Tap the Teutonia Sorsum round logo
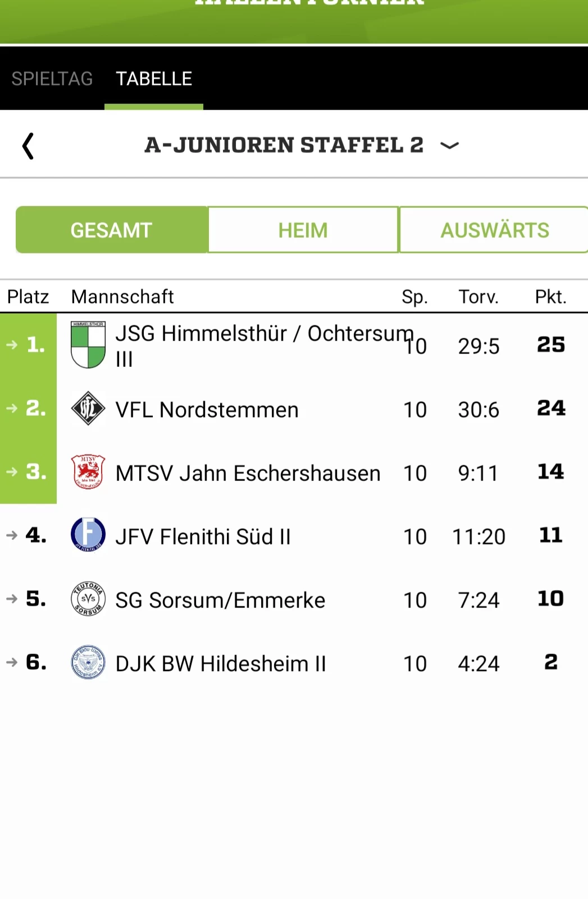588x899 pixels. coord(88,599)
